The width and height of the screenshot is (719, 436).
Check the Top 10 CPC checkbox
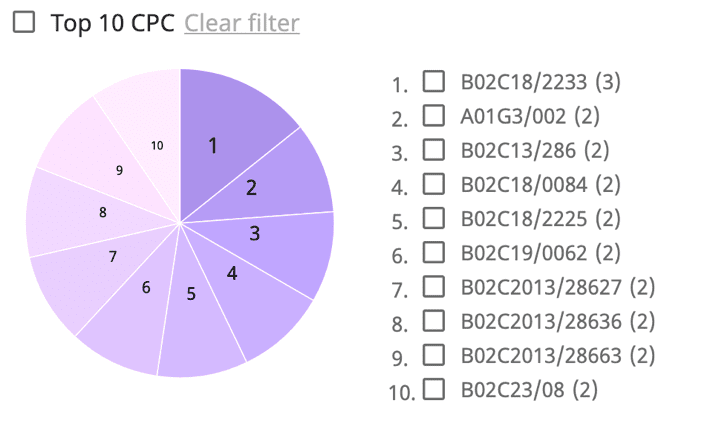[24, 23]
